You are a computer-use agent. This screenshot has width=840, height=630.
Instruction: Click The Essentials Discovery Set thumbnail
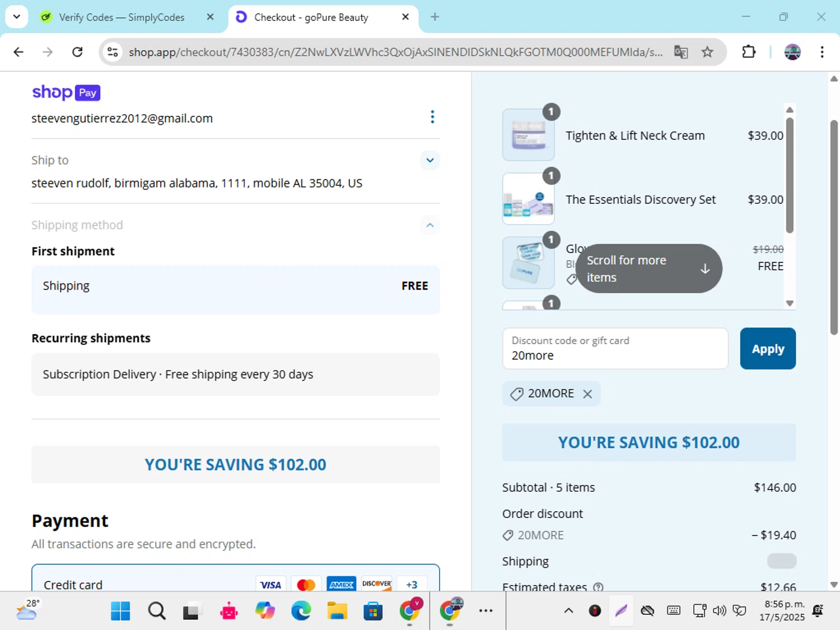click(528, 199)
